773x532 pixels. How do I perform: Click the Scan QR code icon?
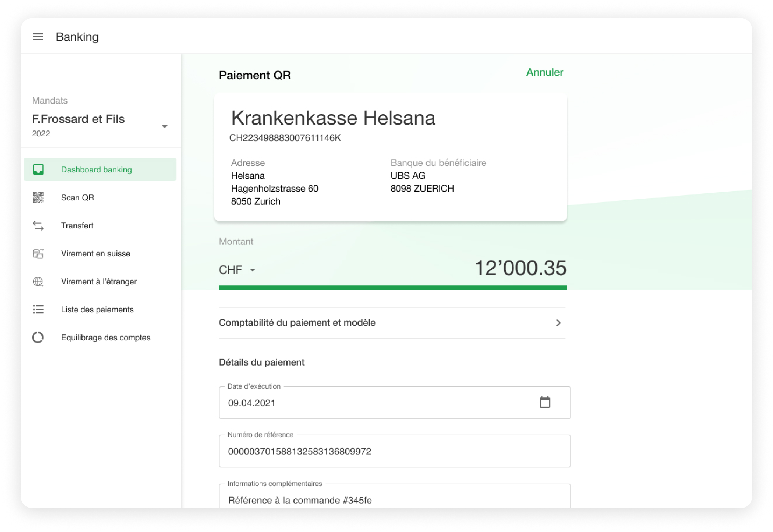pos(38,198)
